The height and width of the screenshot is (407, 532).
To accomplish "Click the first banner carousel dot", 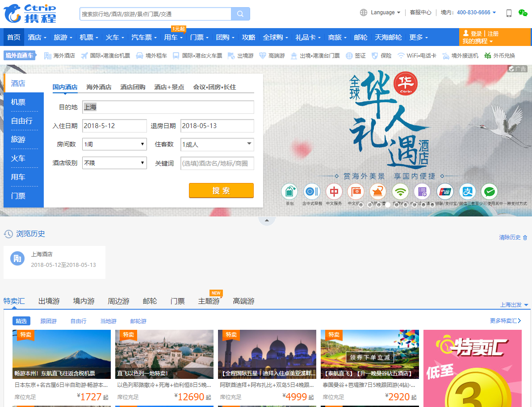I will [x=361, y=205].
